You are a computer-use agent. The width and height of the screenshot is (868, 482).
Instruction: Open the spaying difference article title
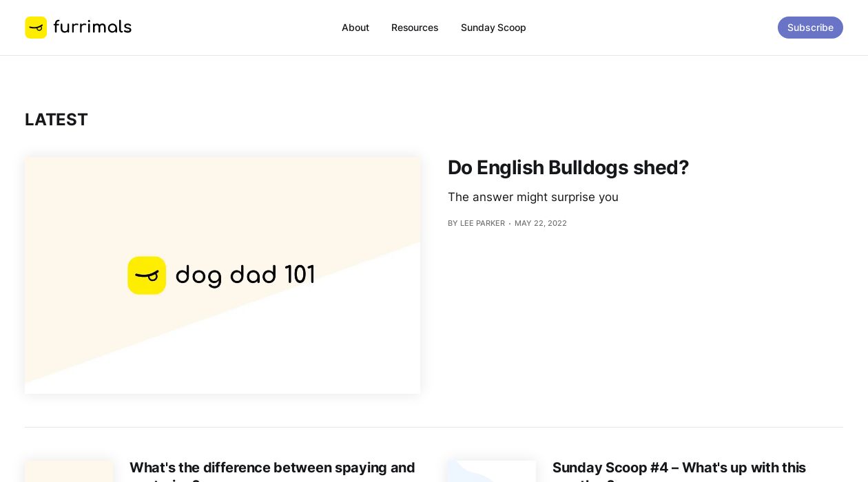pyautogui.click(x=272, y=471)
